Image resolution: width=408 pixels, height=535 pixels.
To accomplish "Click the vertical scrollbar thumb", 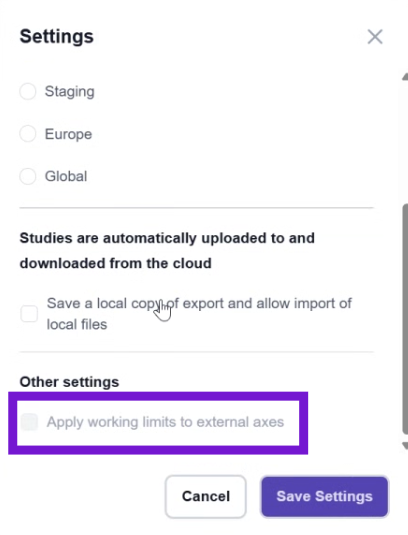I will (x=405, y=319).
